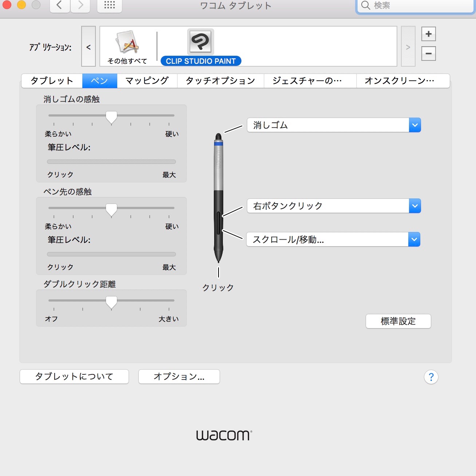Click the 標準設定 button
Viewport: 476px width, 476px height.
coord(398,321)
